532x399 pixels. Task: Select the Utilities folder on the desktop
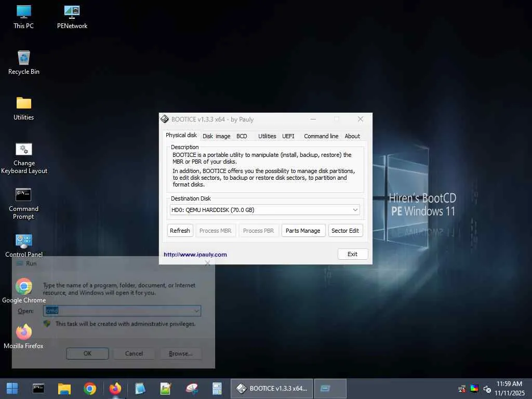coord(24,109)
